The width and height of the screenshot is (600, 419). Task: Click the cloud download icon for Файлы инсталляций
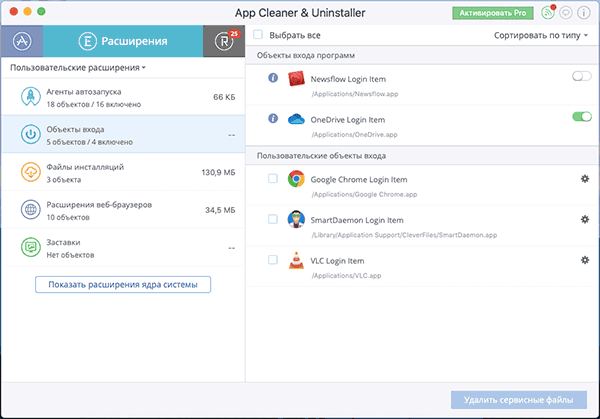tap(31, 172)
